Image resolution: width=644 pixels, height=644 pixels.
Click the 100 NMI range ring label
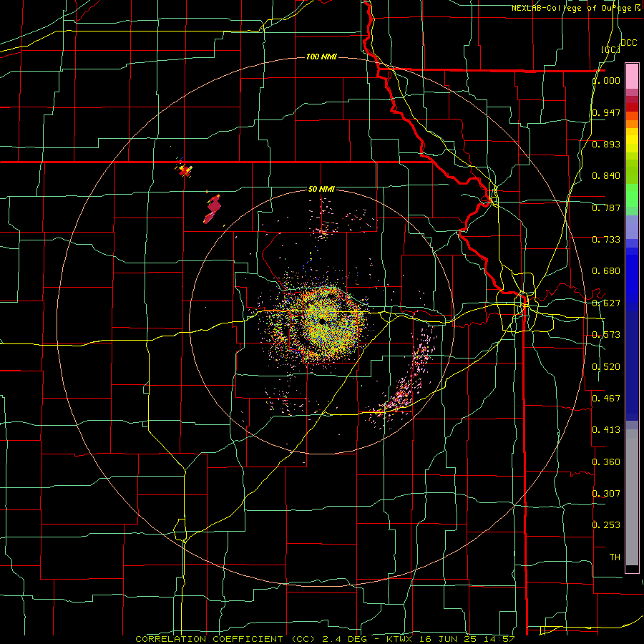[x=321, y=57]
